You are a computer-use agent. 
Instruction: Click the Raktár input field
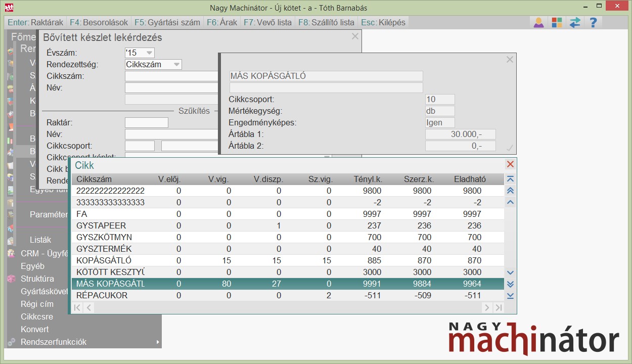[x=146, y=122]
